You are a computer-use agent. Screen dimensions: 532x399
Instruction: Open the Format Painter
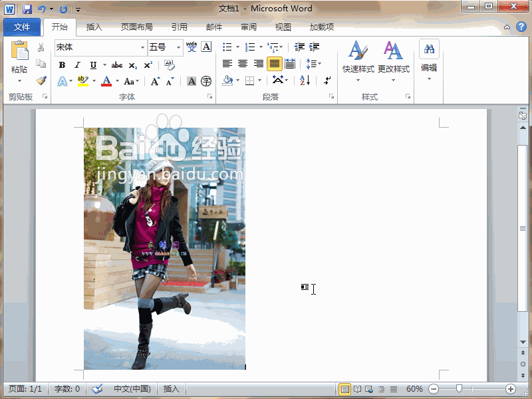pos(40,80)
